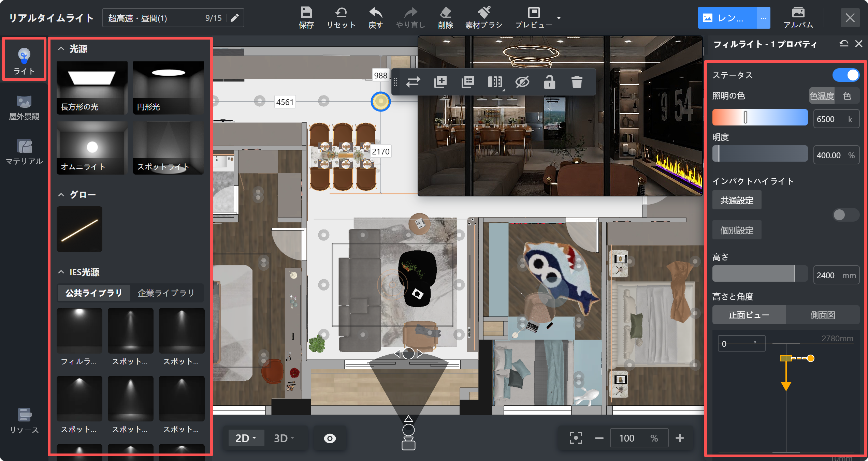Zoom out with the minus icon
The image size is (868, 461).
599,438
